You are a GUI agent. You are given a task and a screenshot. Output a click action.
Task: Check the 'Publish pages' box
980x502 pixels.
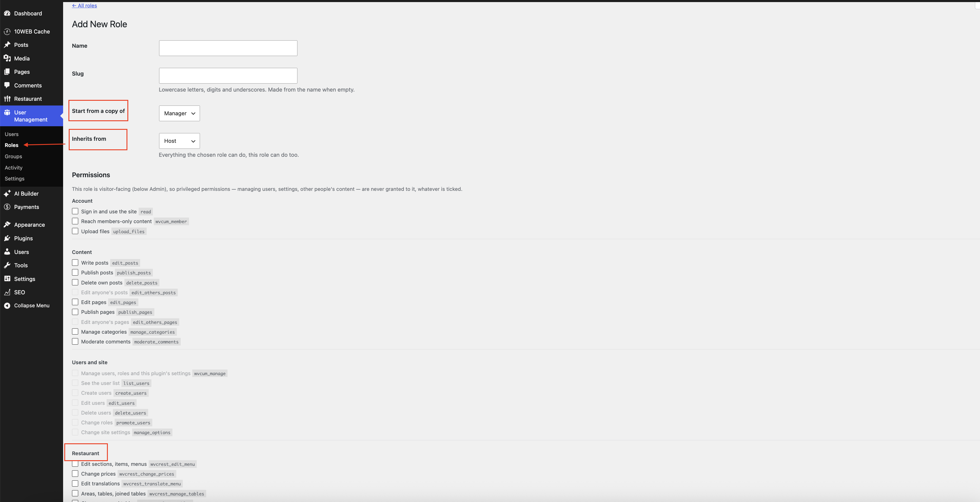75,312
